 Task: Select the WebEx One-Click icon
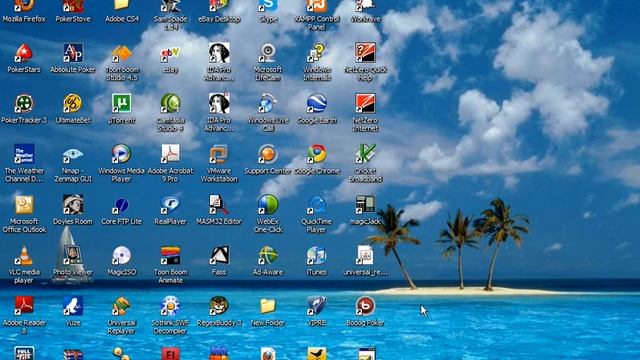(268, 205)
